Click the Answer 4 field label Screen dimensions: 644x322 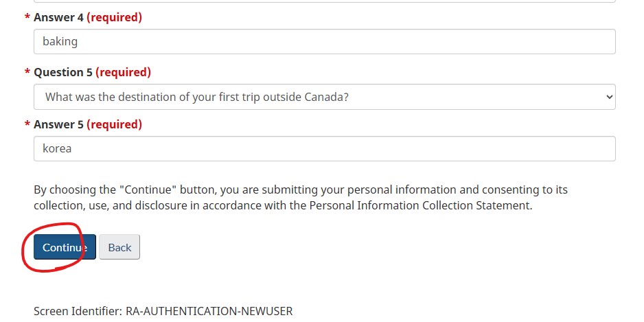pyautogui.click(x=58, y=17)
